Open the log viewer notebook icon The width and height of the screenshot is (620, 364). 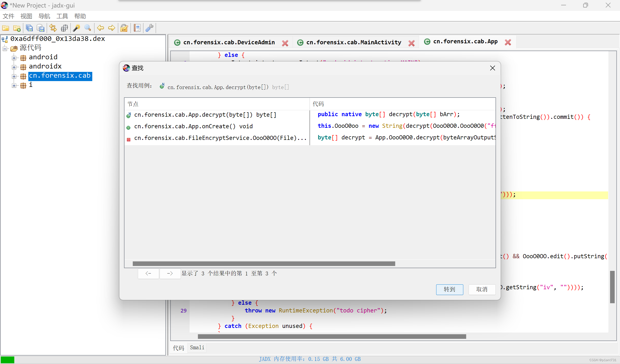137,28
